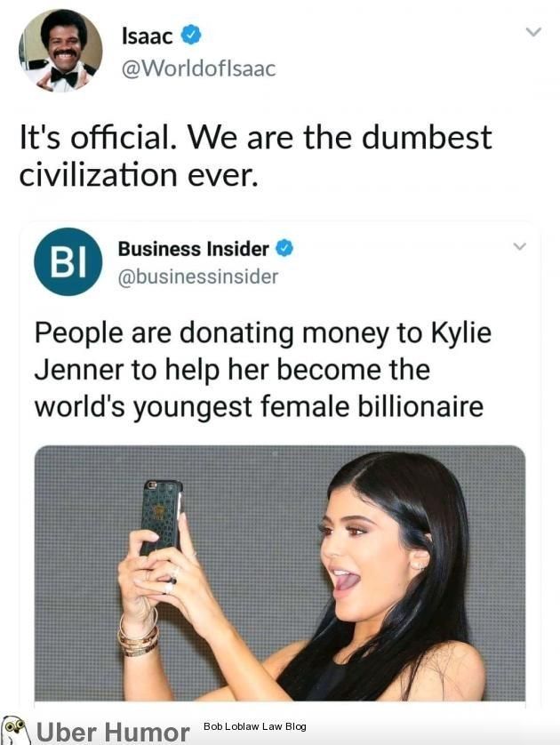This screenshot has width=560, height=745.
Task: Click the Bob Loblaw Law Blog caption
Action: [x=254, y=726]
